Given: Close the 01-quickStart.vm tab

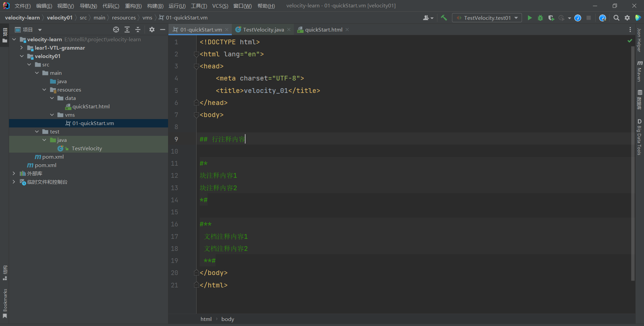Looking at the screenshot, I should [227, 30].
